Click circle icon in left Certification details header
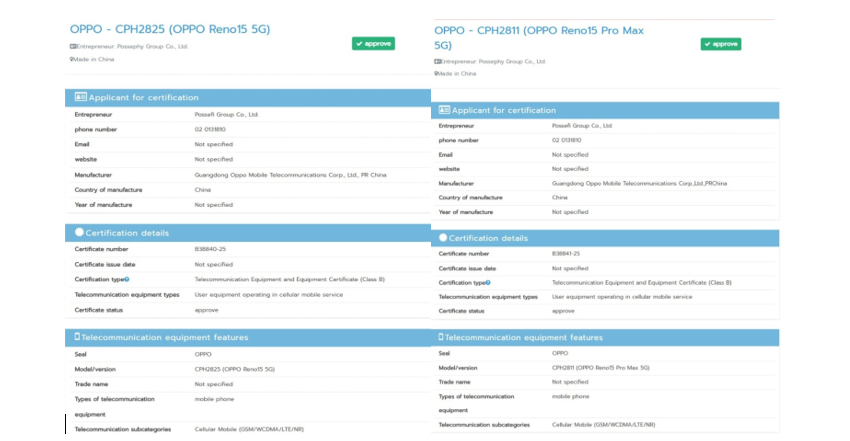Viewport: 850px width, 441px height. [x=79, y=232]
